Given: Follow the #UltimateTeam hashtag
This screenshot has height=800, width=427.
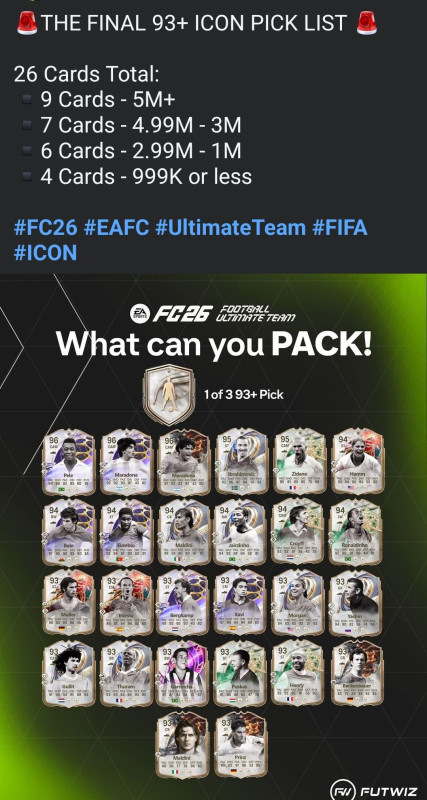Looking at the screenshot, I should (x=231, y=228).
